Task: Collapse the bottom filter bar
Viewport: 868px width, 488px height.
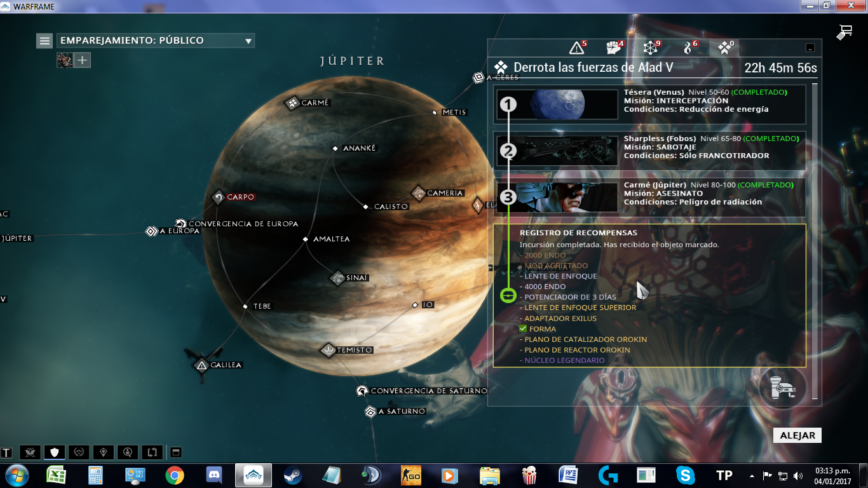Action: coord(176,452)
